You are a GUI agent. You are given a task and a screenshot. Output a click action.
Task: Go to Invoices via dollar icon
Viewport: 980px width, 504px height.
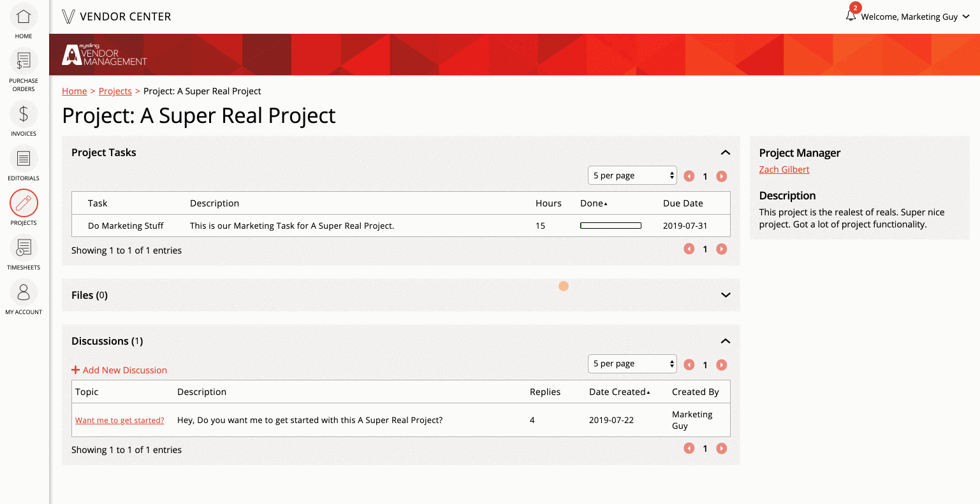[24, 114]
